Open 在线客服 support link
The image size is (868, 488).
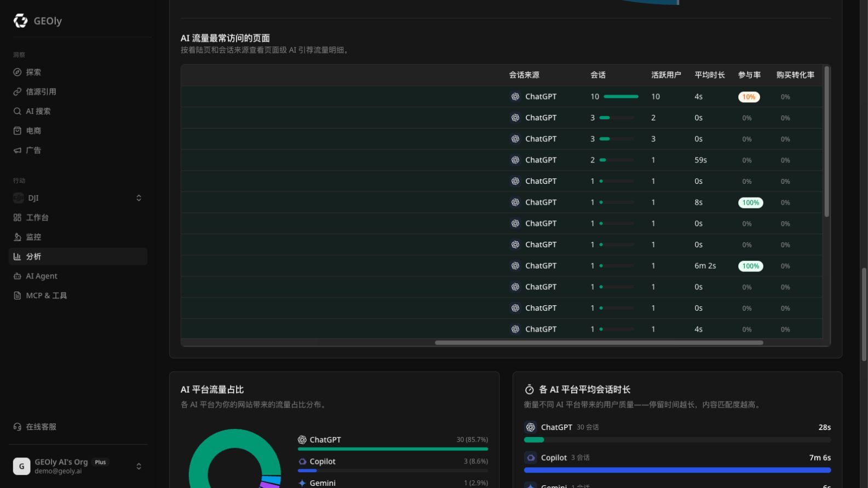78,427
